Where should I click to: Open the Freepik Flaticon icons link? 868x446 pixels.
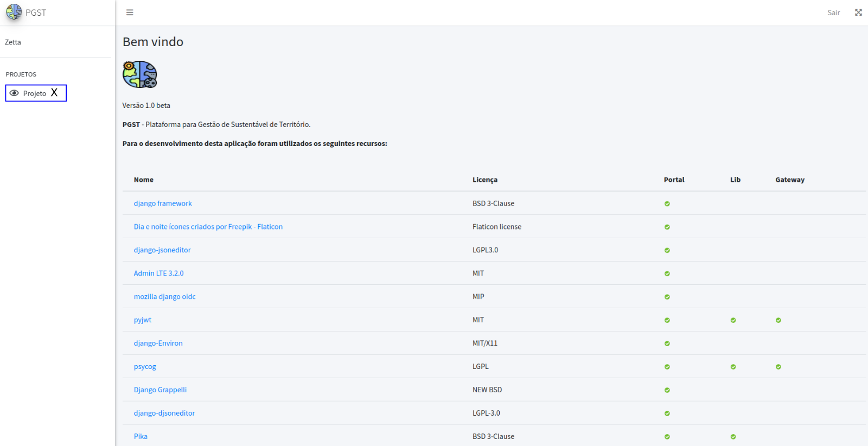coord(208,227)
